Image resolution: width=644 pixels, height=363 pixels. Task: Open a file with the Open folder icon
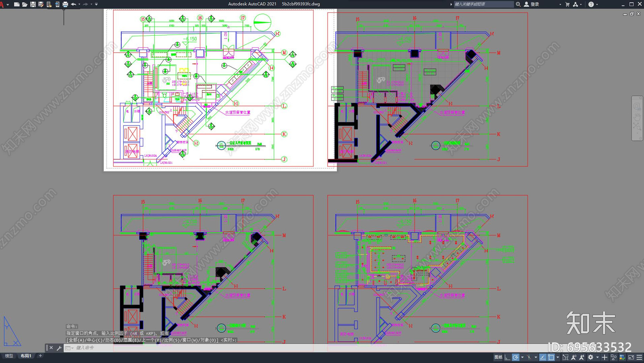[x=25, y=4]
